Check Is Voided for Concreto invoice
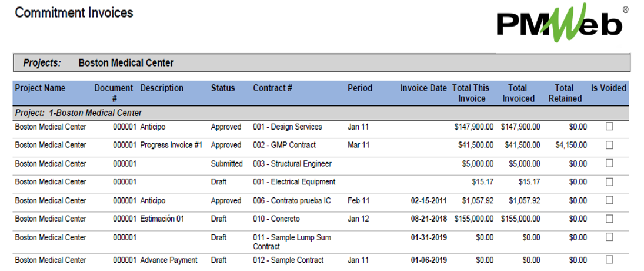 [609, 219]
